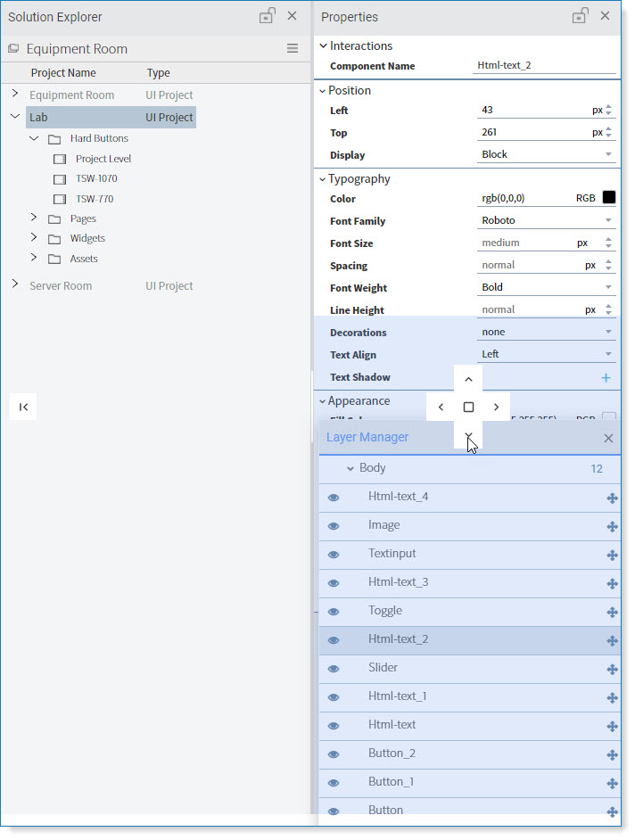Select the TSW-770 hard button item
The image size is (635, 840).
(95, 199)
